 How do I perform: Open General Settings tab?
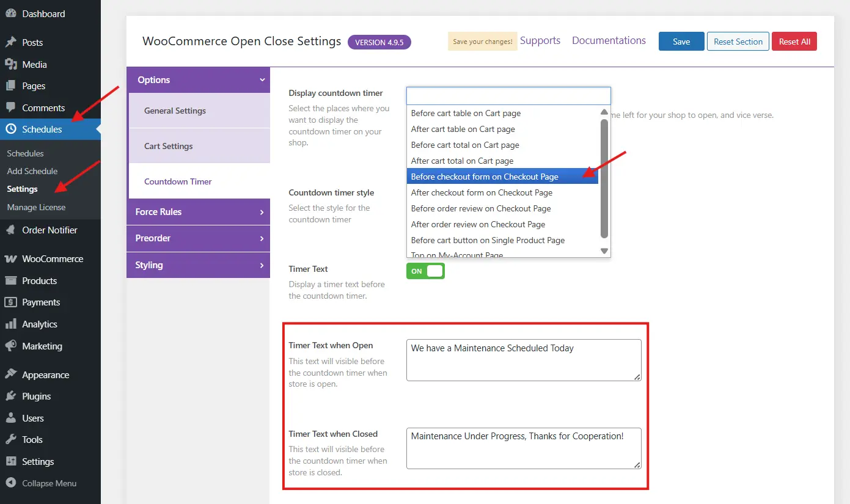click(x=199, y=111)
